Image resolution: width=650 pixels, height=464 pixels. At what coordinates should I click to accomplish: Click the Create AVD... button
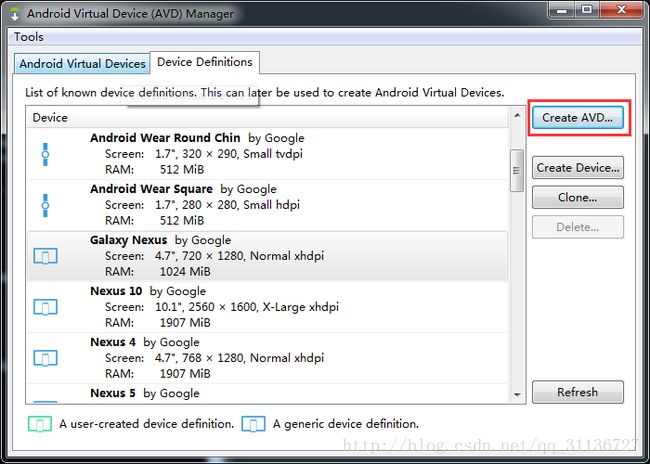click(577, 118)
